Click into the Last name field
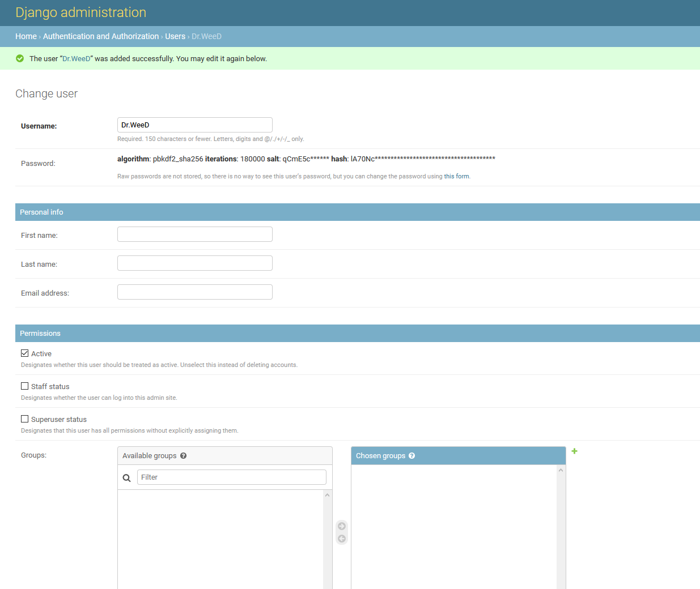 coord(195,263)
